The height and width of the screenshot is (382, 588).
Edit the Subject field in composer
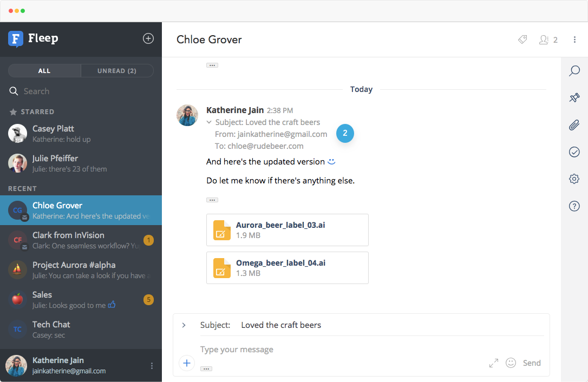pyautogui.click(x=392, y=325)
